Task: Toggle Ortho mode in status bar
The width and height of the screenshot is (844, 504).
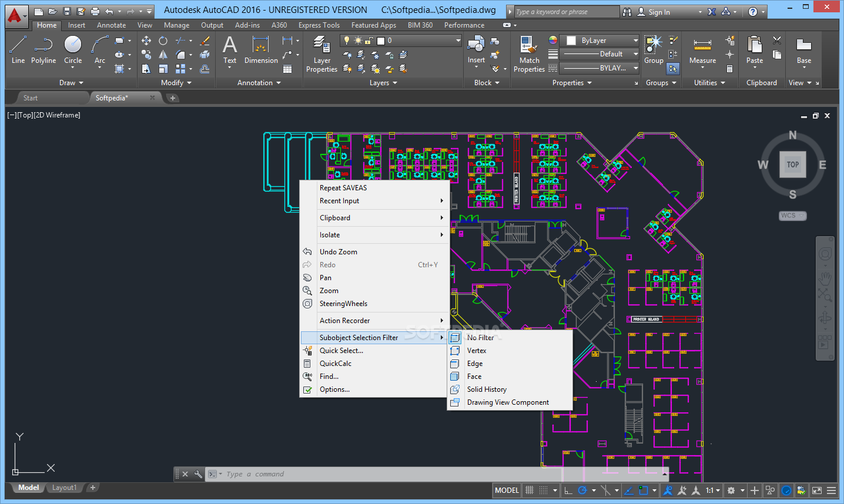Action: click(568, 490)
